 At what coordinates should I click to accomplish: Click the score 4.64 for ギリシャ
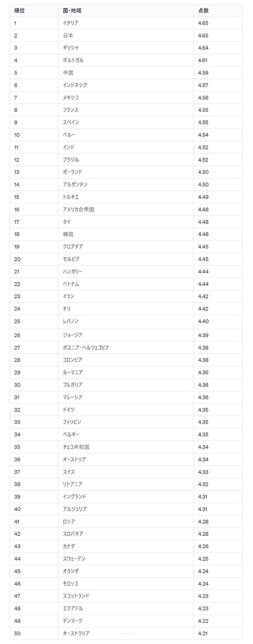(203, 48)
